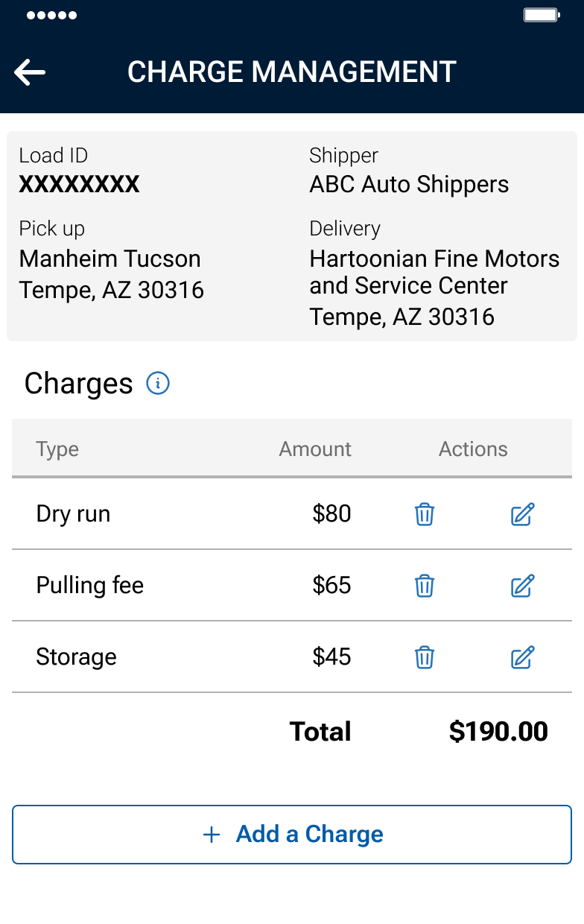Open the Charges info icon

(x=158, y=384)
